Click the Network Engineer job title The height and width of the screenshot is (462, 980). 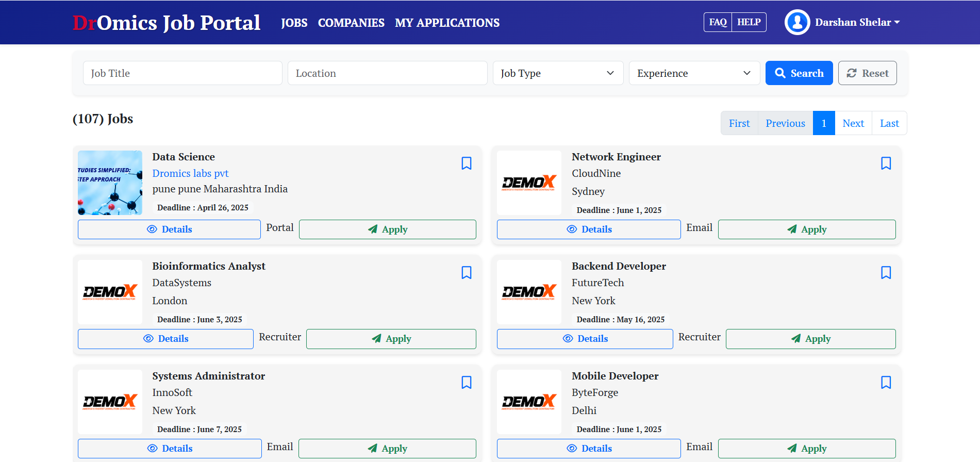616,157
